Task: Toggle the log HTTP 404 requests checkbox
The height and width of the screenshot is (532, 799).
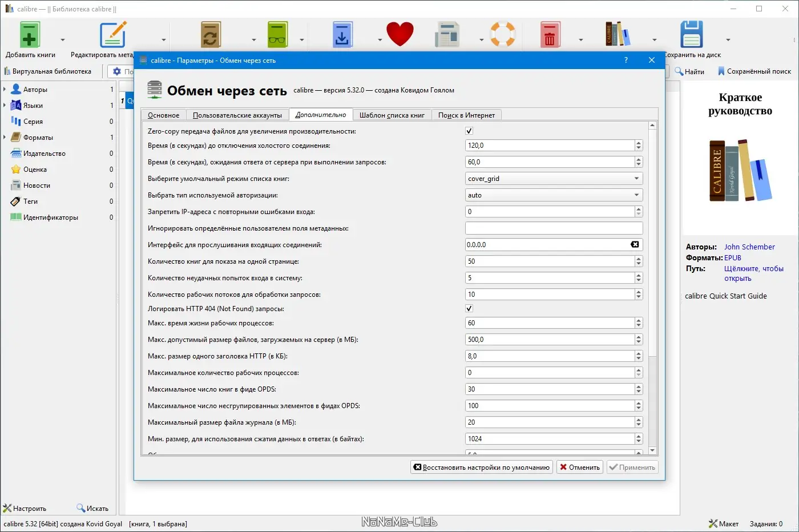Action: (469, 308)
